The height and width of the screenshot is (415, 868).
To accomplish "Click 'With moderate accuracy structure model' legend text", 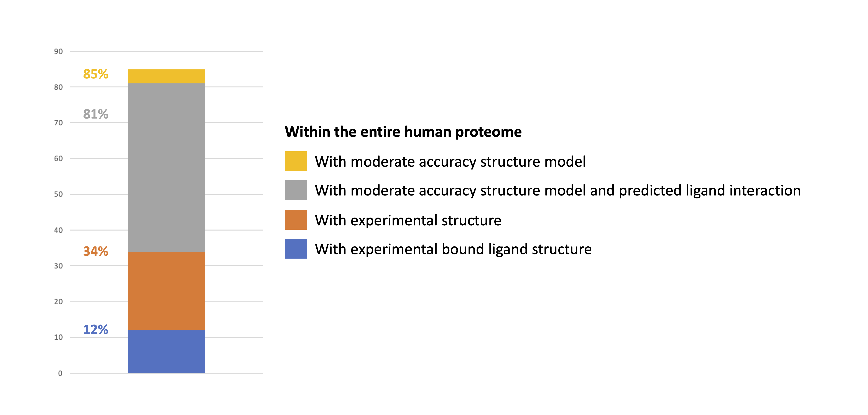I will click(450, 162).
